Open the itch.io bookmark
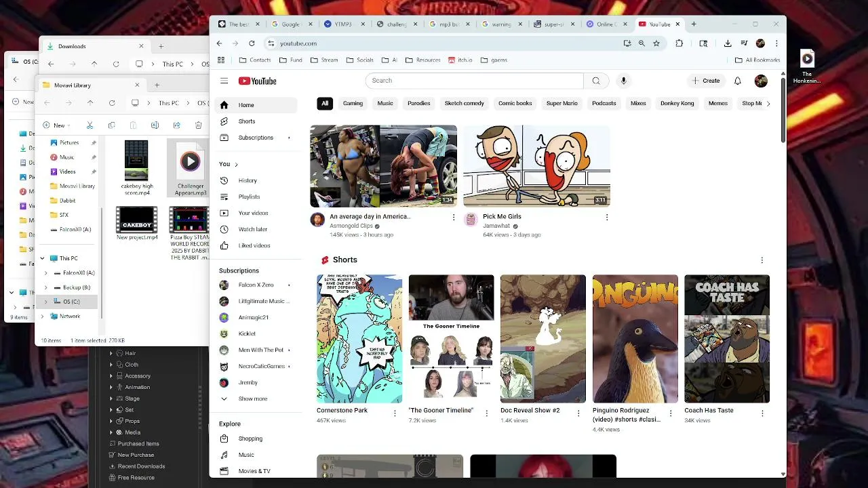This screenshot has width=868, height=488. click(x=460, y=60)
